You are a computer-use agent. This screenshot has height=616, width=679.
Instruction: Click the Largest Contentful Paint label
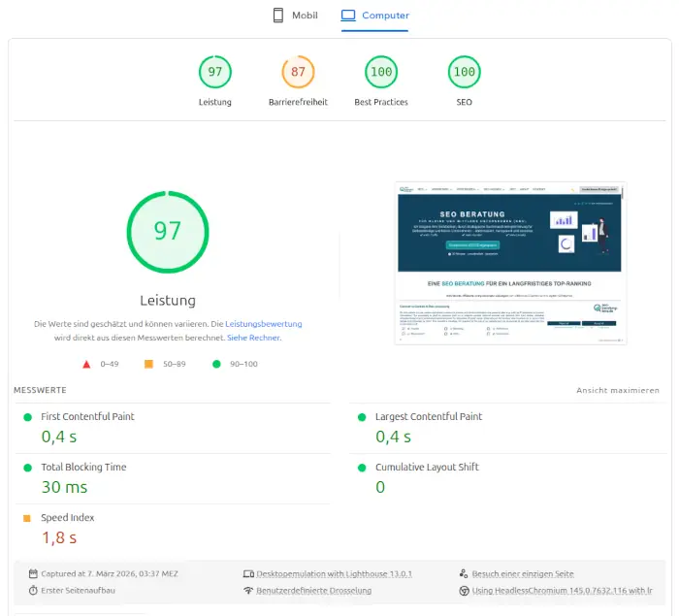coord(429,416)
